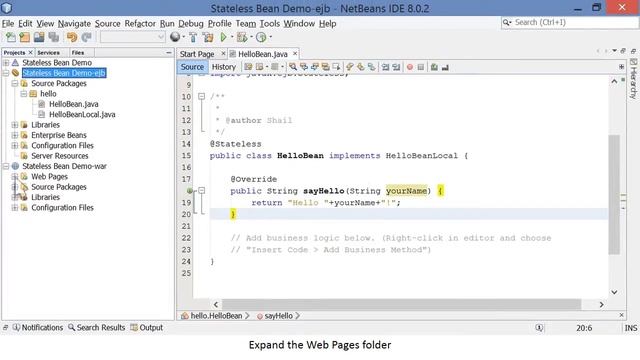Select HelloBeanLocal.java in the tree
Image resolution: width=640 pixels, height=360 pixels.
click(82, 115)
